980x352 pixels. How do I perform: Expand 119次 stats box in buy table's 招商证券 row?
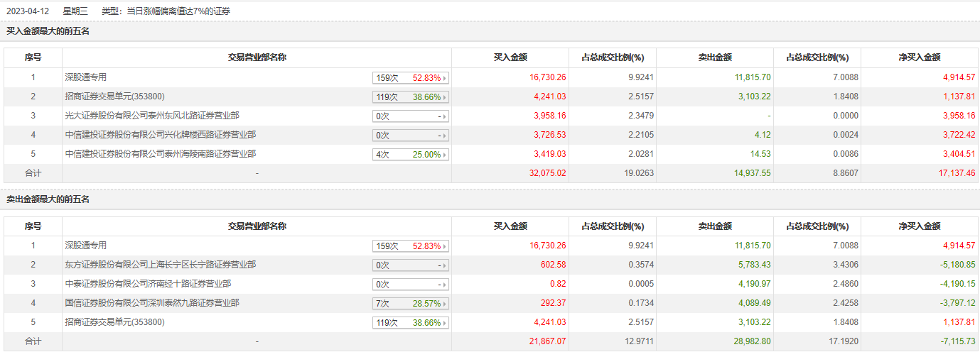click(x=411, y=97)
